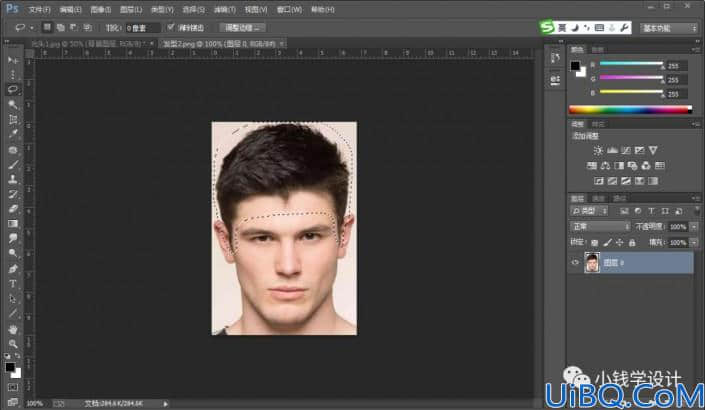Add a Channel Mixer adjustment
The image size is (705, 410).
pyautogui.click(x=646, y=166)
